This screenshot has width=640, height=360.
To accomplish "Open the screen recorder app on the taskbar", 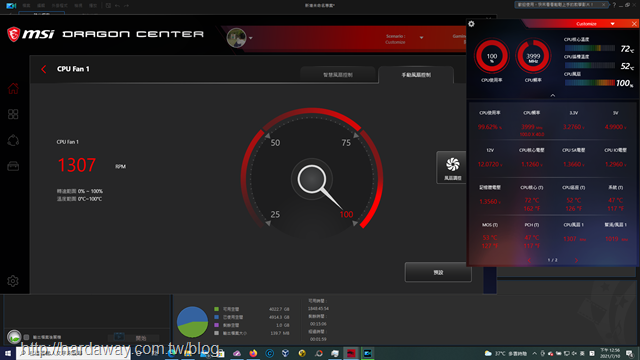I will [x=367, y=353].
